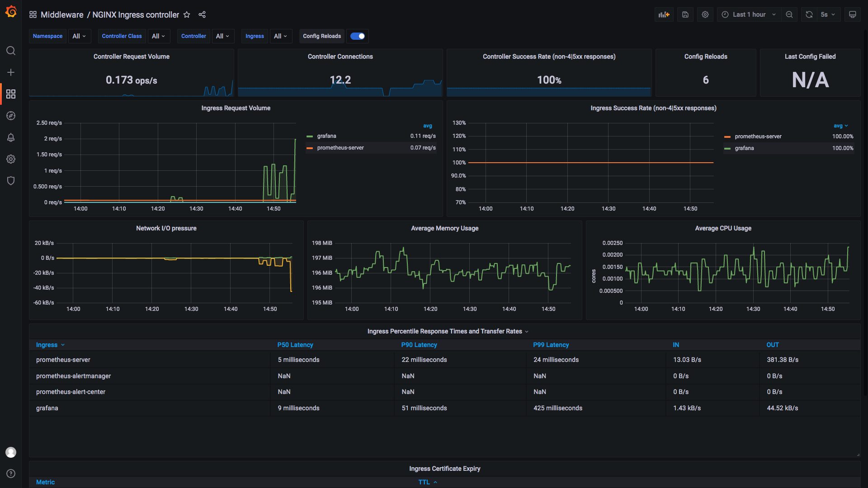
Task: Open the Explore compass icon
Action: tap(11, 116)
